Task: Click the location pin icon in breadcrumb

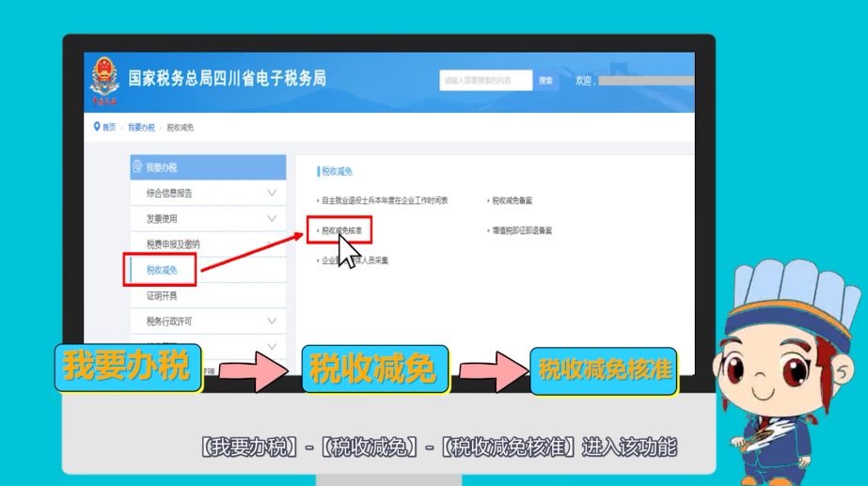Action: click(x=97, y=127)
